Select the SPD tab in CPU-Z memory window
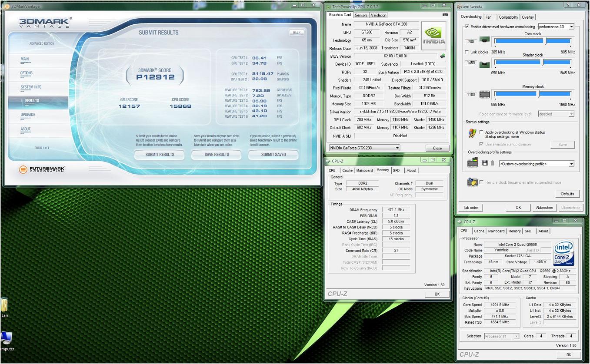Screen dimensions: 590x364 tap(396, 170)
